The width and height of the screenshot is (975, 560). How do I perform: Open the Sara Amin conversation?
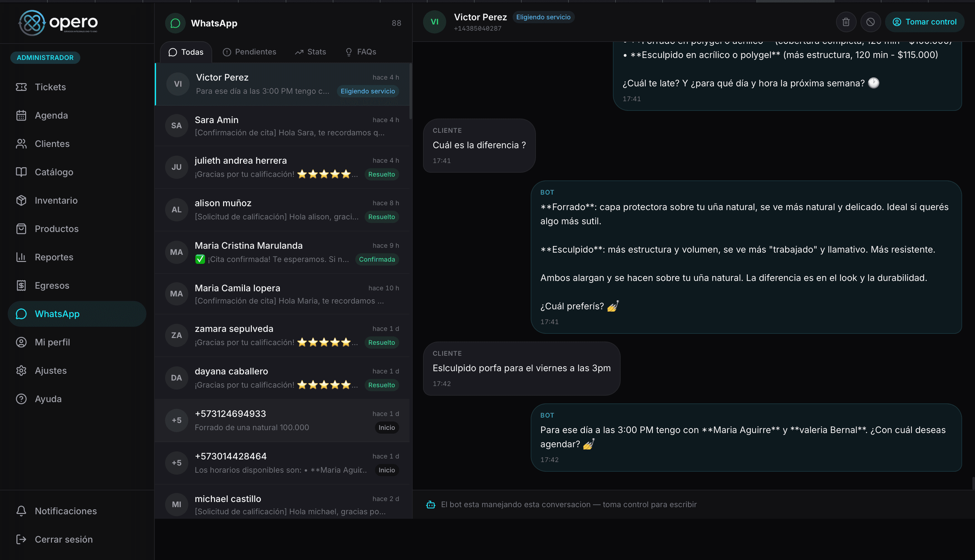pyautogui.click(x=283, y=126)
